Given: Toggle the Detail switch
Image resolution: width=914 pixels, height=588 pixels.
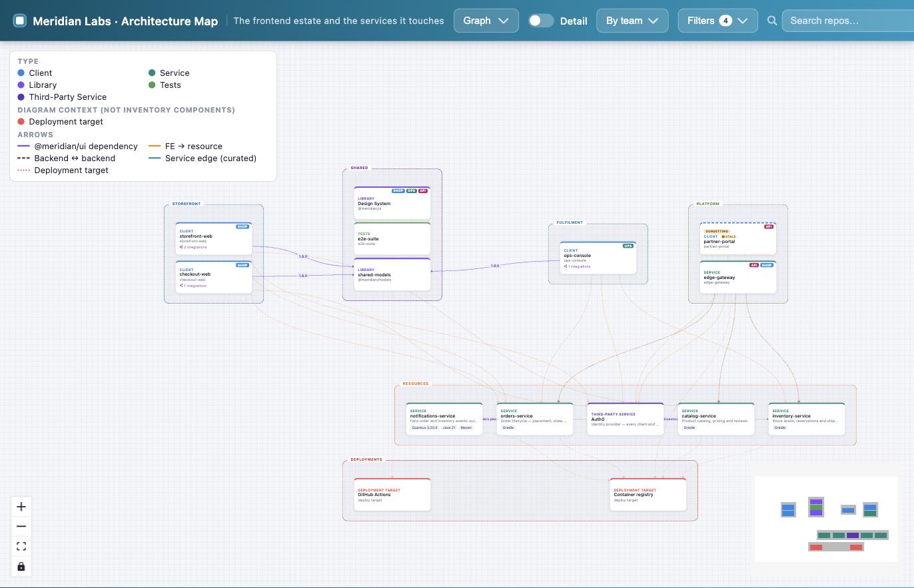Looking at the screenshot, I should coord(541,21).
